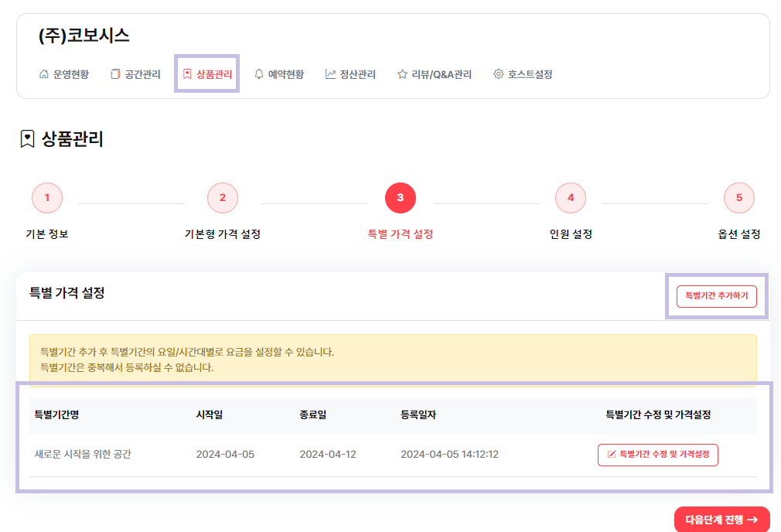This screenshot has width=781, height=532.
Task: Click the chart icon for 정산관리
Action: (x=330, y=75)
